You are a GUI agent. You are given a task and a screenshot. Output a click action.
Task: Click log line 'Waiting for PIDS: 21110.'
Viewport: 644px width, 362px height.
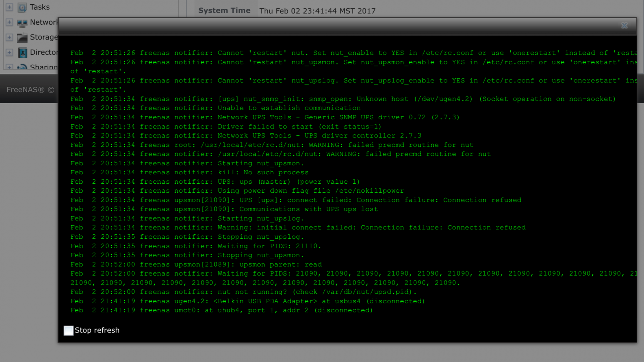[x=196, y=246]
